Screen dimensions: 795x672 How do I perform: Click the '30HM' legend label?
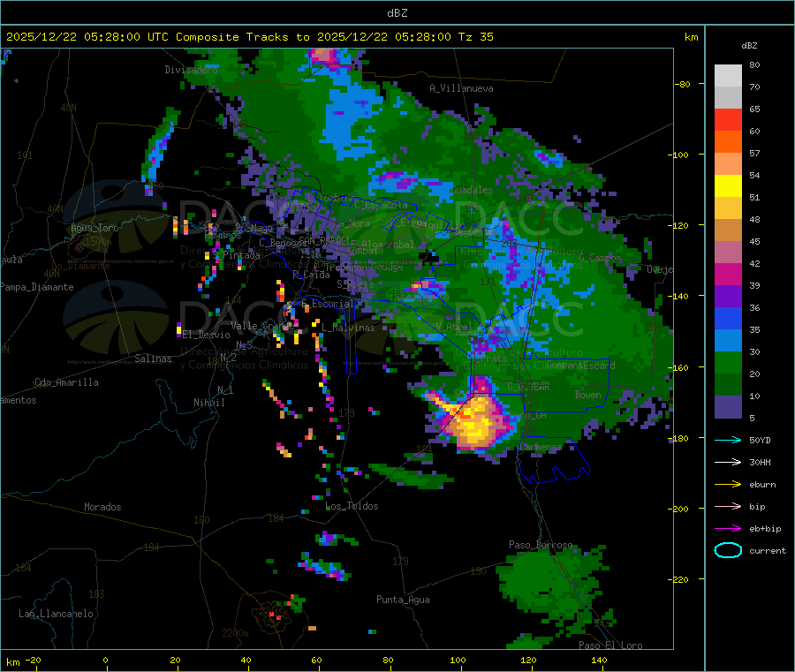[760, 462]
